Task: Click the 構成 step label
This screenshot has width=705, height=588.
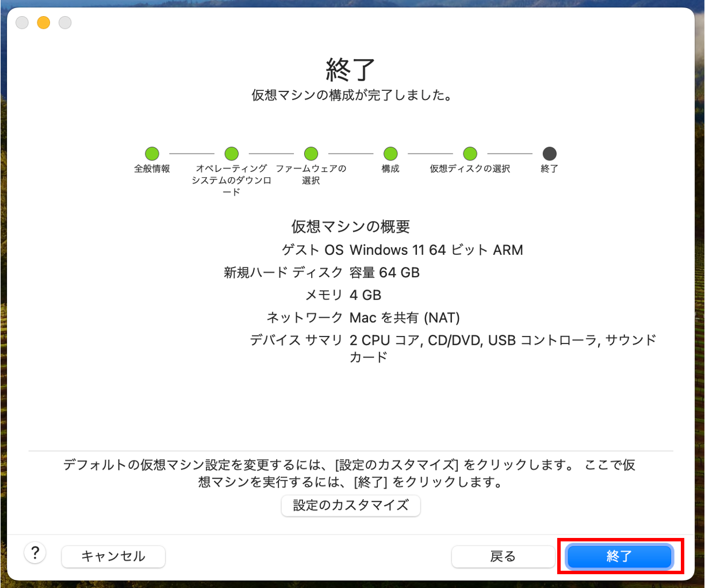Action: [x=390, y=169]
